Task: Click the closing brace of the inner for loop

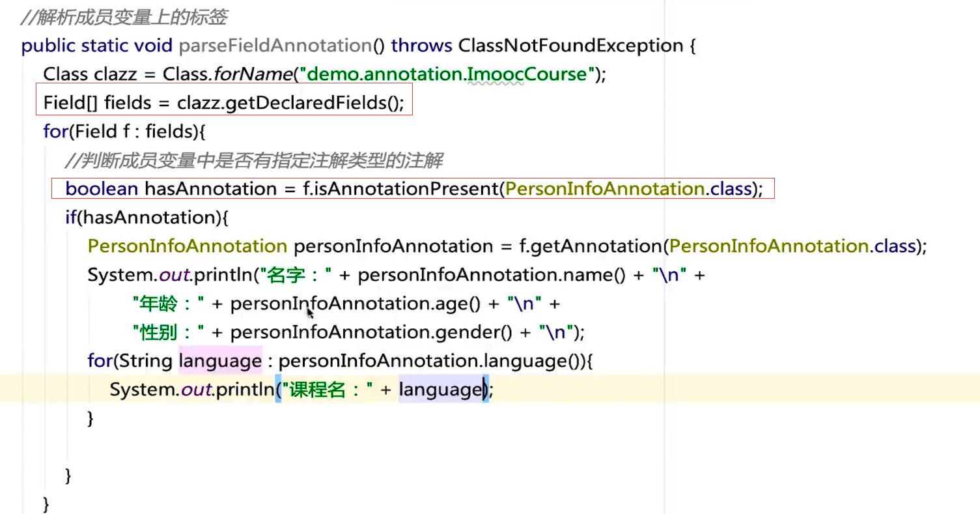Action: [x=91, y=418]
